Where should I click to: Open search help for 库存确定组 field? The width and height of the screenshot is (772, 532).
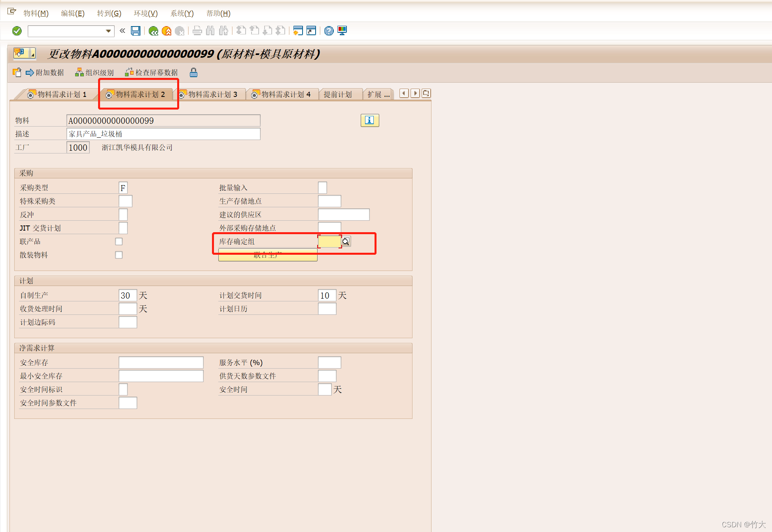(346, 241)
